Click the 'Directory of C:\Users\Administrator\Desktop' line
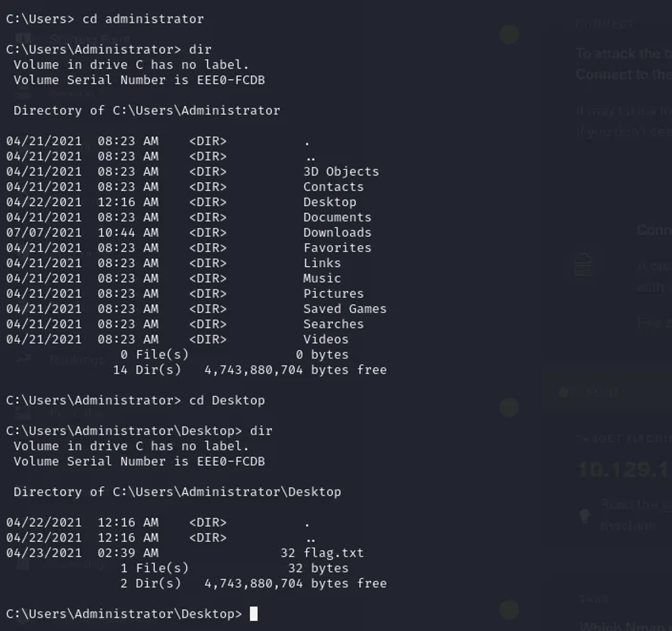Screen dimensions: 672x631 tap(177, 492)
